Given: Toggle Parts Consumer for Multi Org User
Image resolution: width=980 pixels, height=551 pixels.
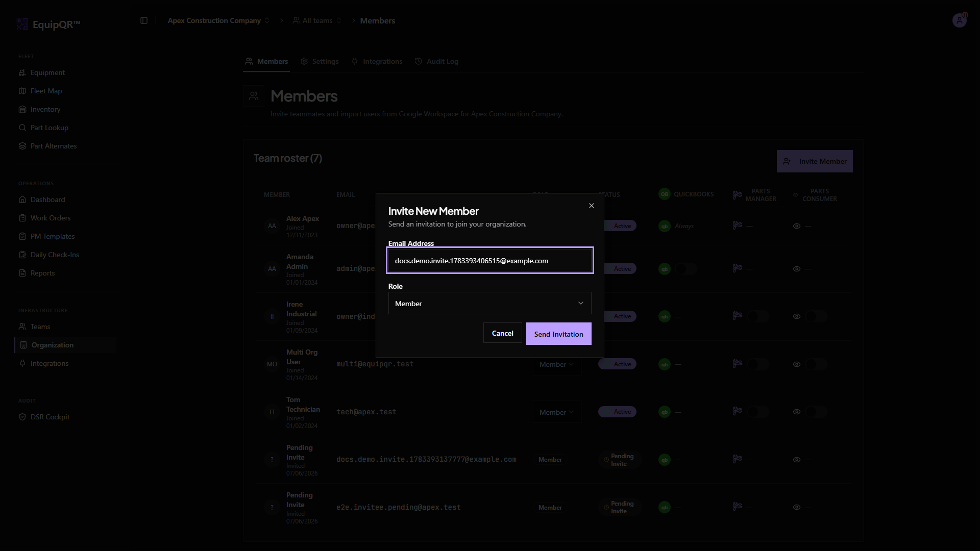Looking at the screenshot, I should [817, 364].
